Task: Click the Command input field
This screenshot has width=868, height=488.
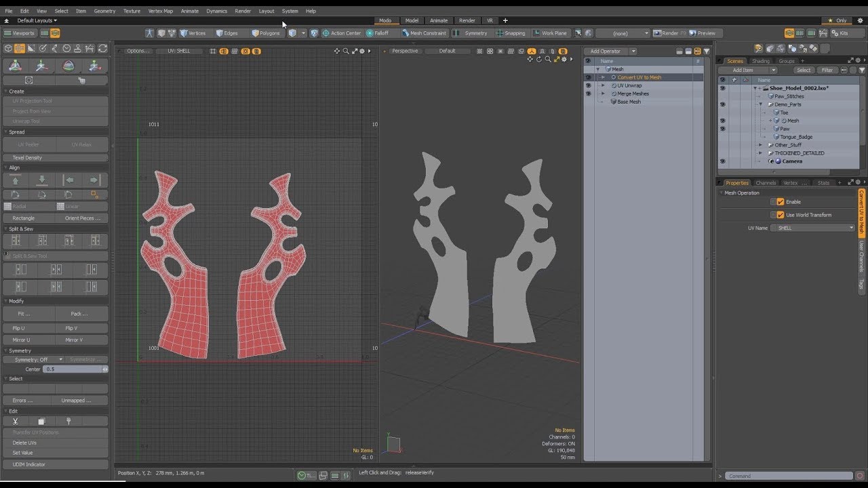Action: click(x=789, y=476)
